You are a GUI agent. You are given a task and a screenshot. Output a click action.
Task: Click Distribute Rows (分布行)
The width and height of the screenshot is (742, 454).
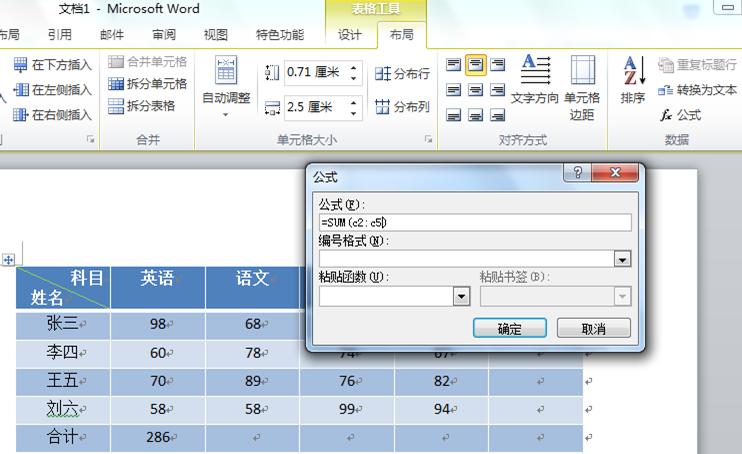click(402, 73)
